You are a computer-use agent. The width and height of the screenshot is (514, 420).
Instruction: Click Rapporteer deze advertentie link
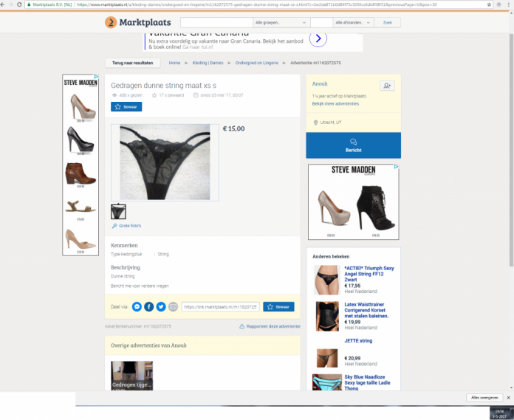[273, 326]
